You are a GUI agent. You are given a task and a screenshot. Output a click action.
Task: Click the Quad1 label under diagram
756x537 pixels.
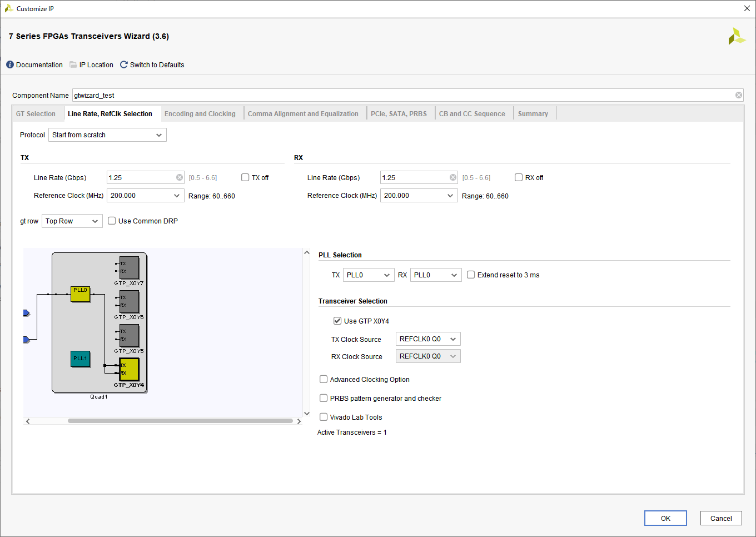tap(99, 397)
